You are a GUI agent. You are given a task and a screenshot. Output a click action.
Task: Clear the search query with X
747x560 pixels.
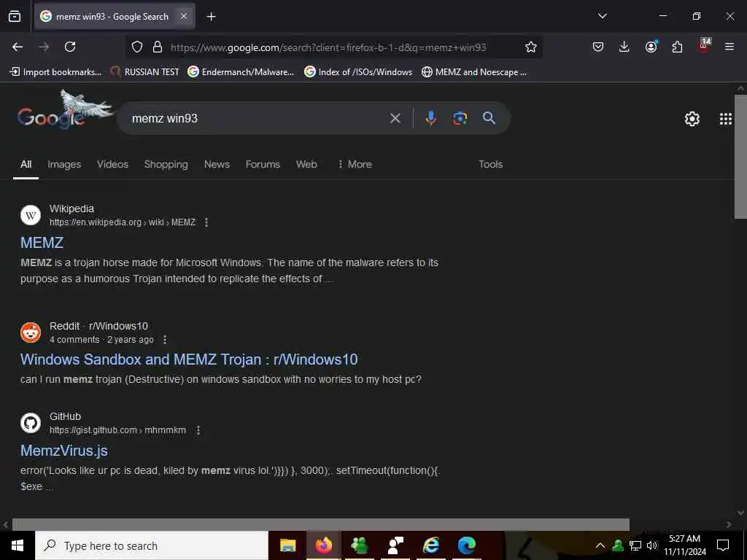(395, 118)
